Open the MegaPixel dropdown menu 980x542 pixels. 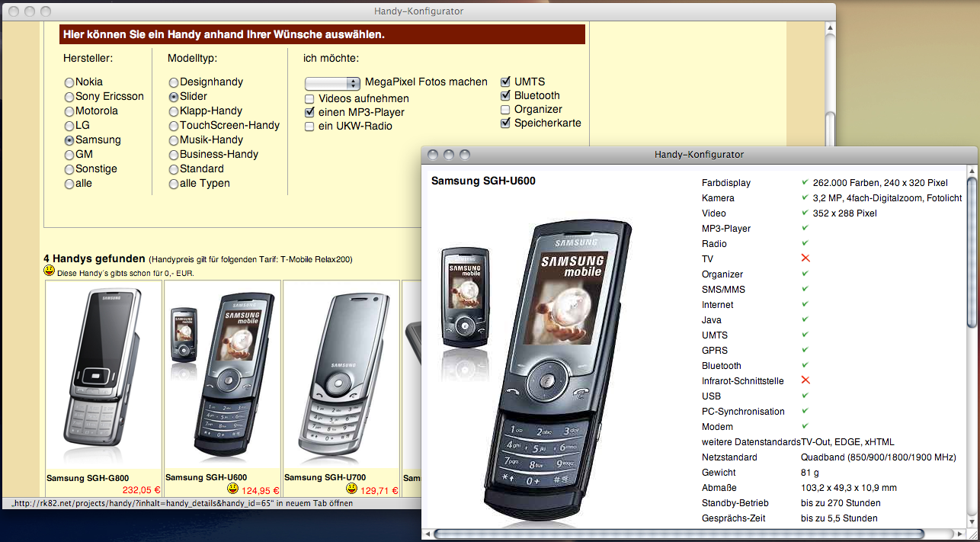point(332,83)
